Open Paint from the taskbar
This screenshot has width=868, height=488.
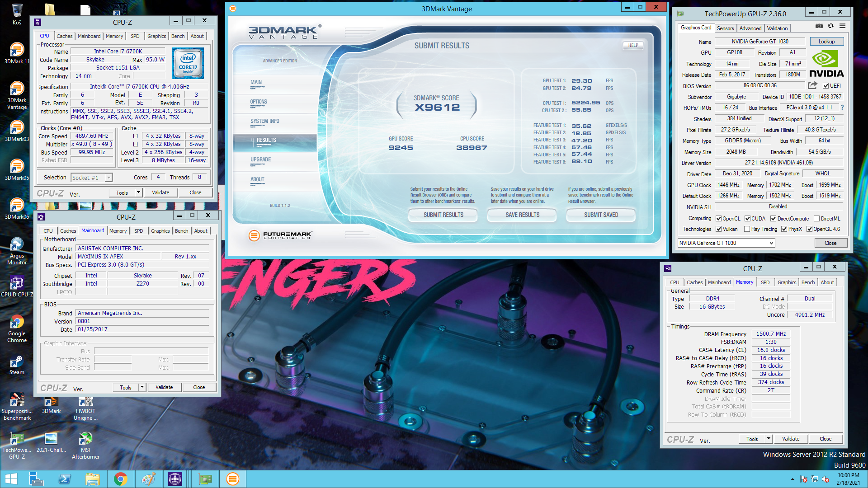coord(148,479)
